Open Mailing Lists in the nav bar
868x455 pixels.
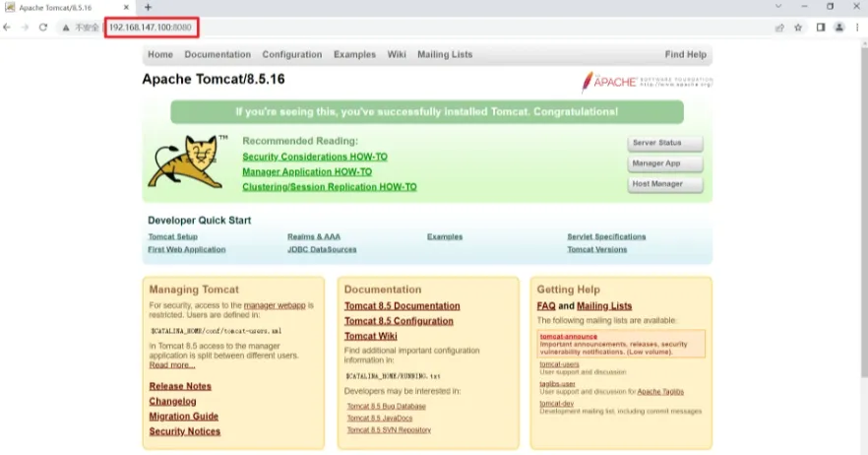445,54
